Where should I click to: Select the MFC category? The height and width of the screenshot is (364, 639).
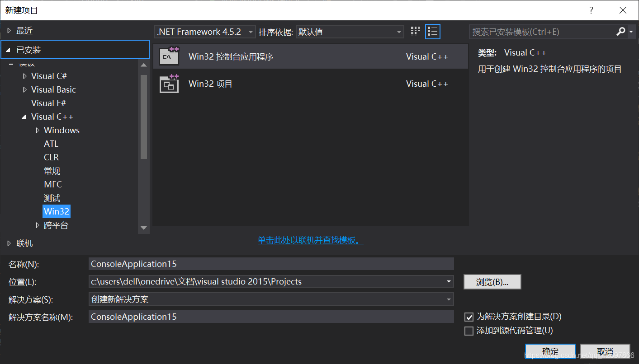[x=53, y=184]
